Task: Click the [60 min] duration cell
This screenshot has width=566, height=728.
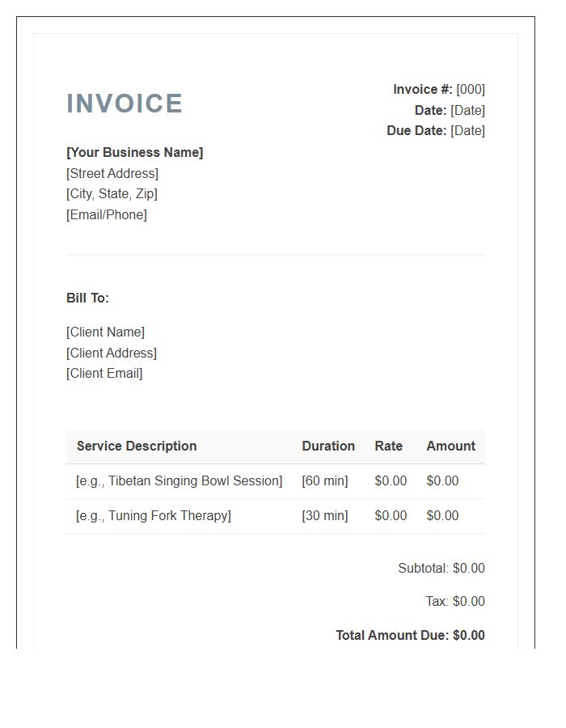Action: pyautogui.click(x=325, y=480)
